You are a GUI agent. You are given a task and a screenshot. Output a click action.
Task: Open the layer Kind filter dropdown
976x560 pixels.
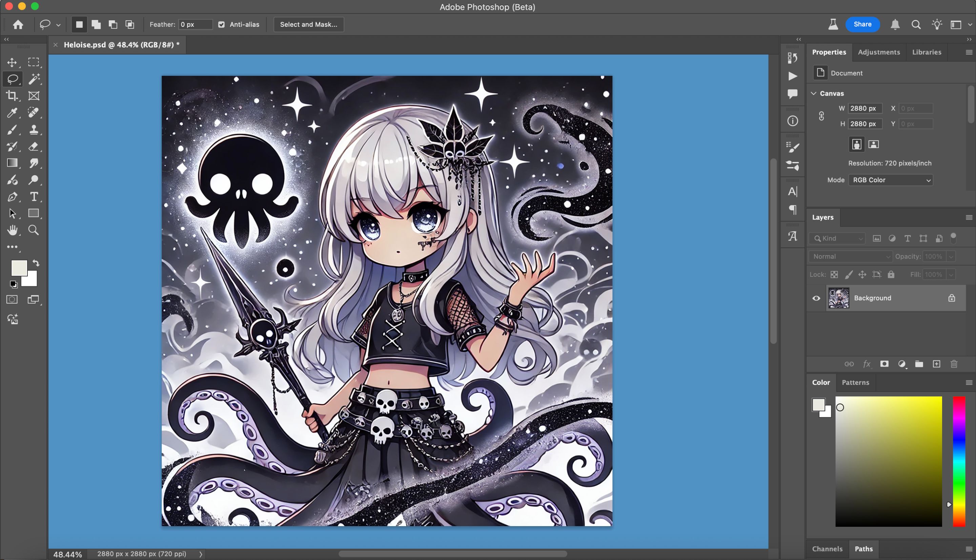point(837,238)
